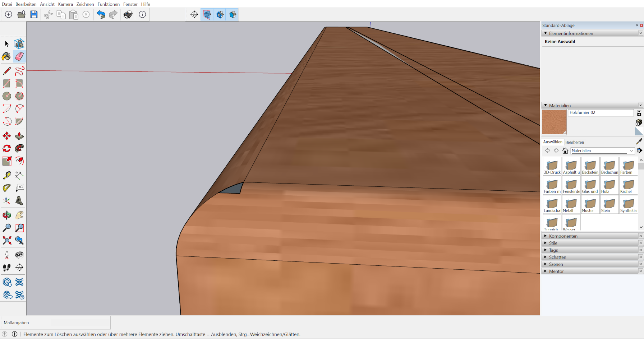This screenshot has height=339, width=644.
Task: Select the Eraser tool
Action: [x=19, y=56]
